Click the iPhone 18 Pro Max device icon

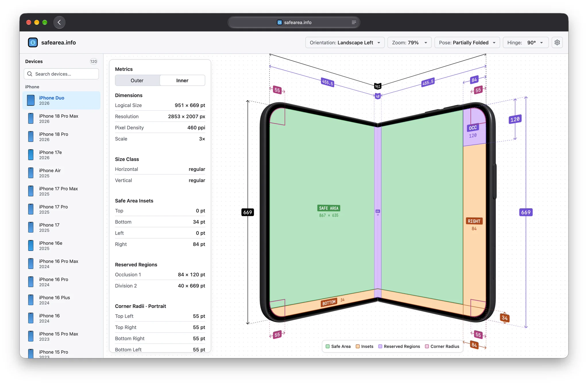click(x=31, y=118)
